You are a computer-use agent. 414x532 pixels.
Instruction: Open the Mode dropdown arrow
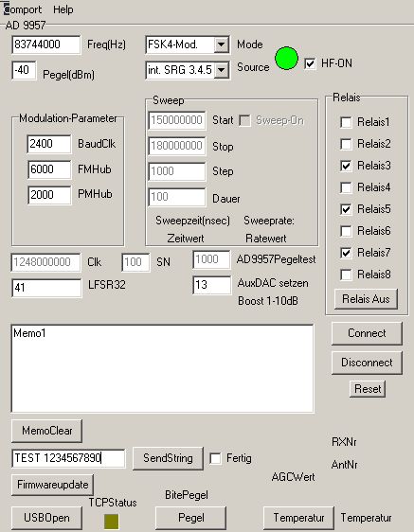pyautogui.click(x=221, y=44)
